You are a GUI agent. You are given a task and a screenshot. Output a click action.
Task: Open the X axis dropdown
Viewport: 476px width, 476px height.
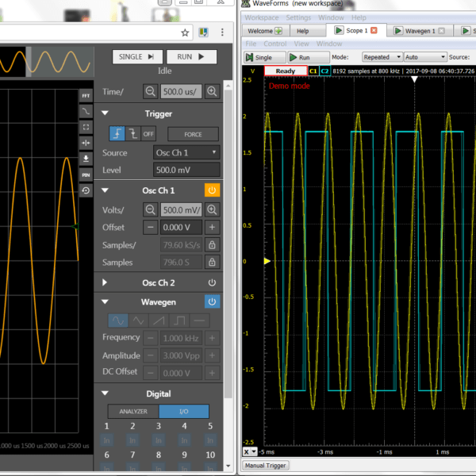click(250, 451)
